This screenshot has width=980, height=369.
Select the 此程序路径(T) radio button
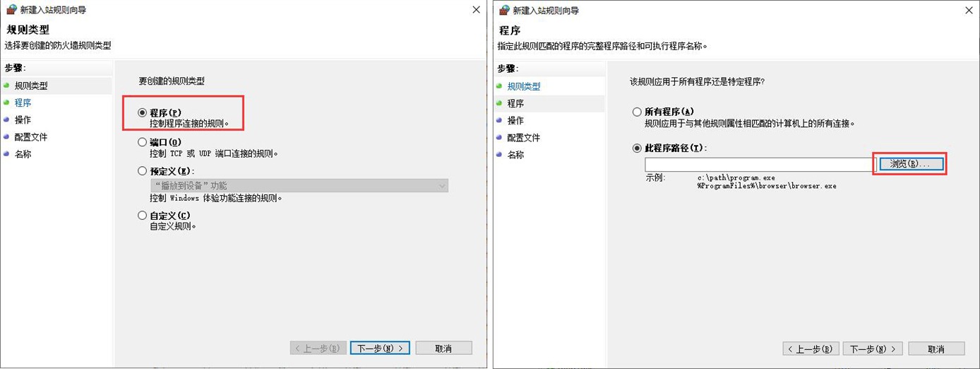(x=637, y=148)
